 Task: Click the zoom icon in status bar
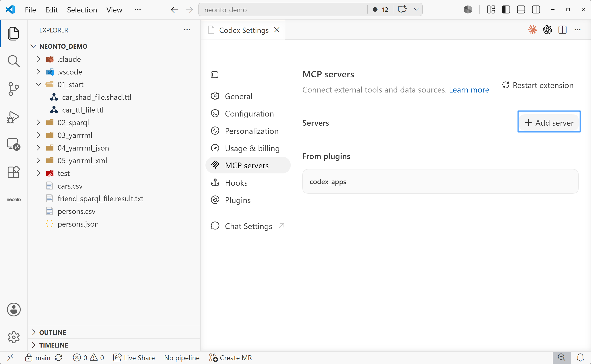point(562,358)
